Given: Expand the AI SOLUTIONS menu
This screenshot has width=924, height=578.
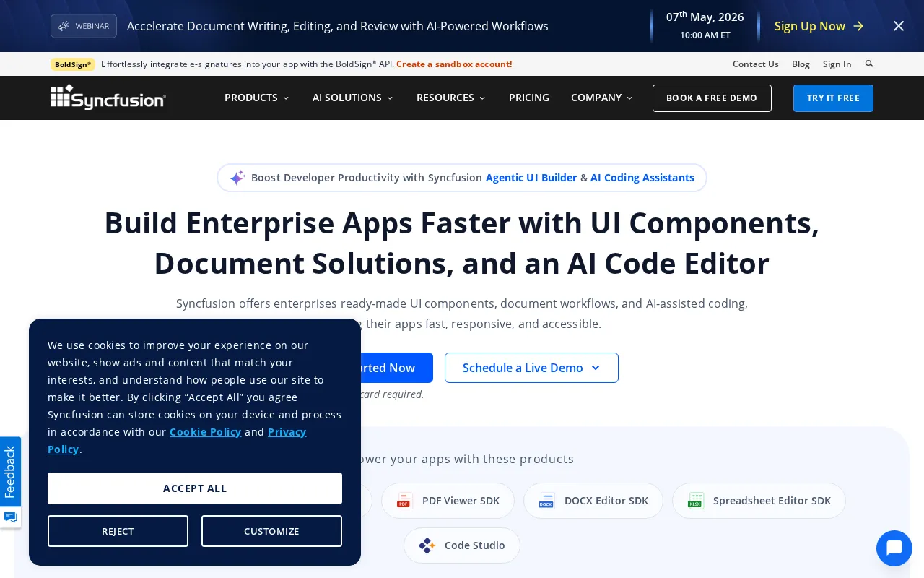Looking at the screenshot, I should click(352, 98).
